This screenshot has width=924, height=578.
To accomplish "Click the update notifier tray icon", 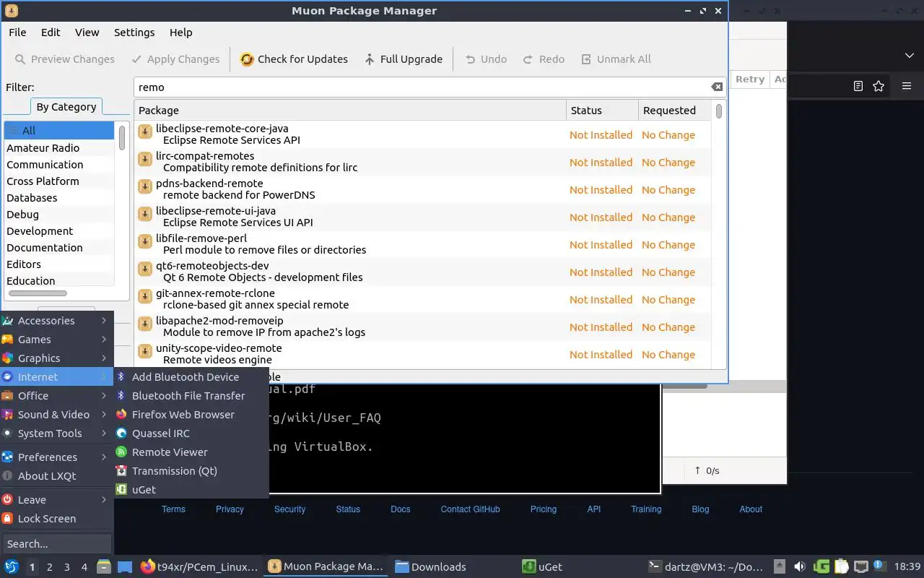I will 879,566.
